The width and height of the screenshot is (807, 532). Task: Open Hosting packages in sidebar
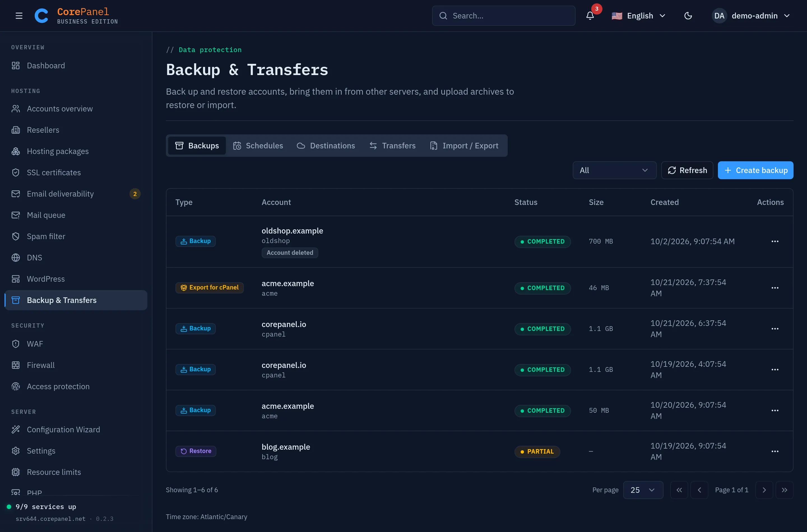pos(76,151)
